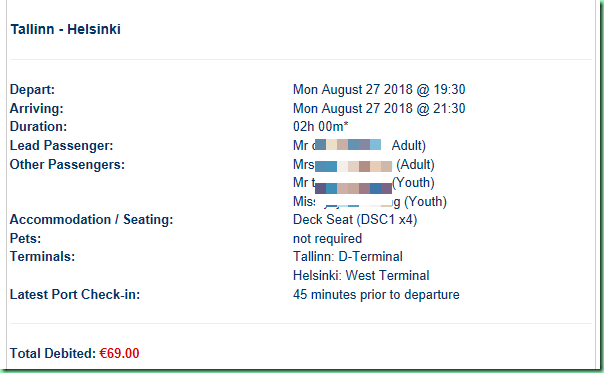Viewport: 604px width, 373px height.
Task: Click the Terminals label
Action: [42, 257]
